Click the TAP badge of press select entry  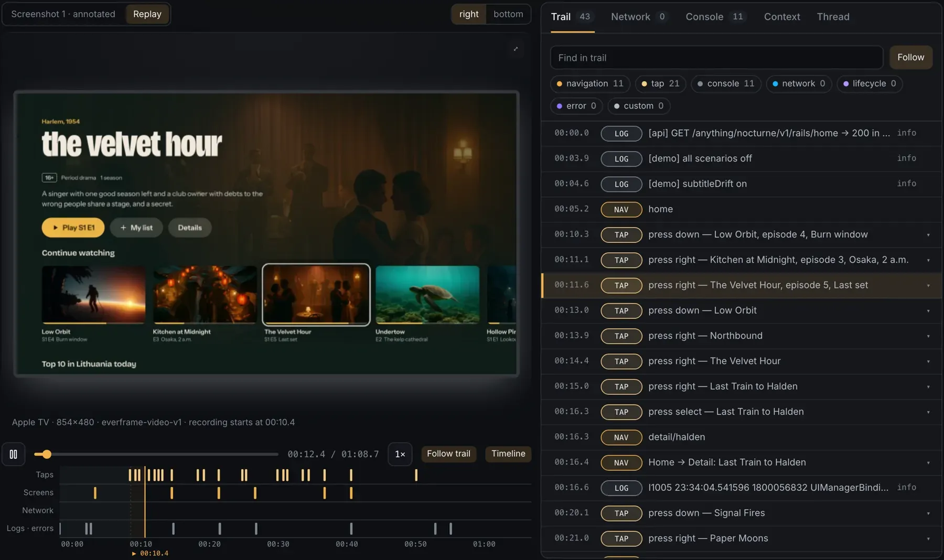pos(621,412)
